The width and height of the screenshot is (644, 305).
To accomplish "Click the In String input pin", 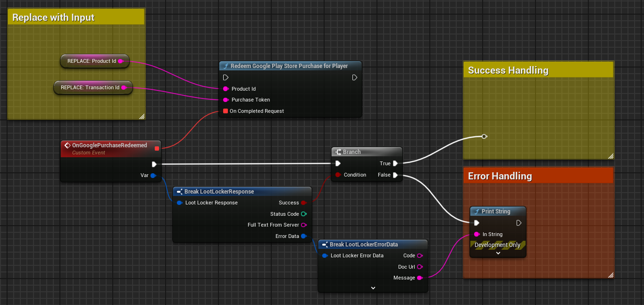I will [x=477, y=234].
